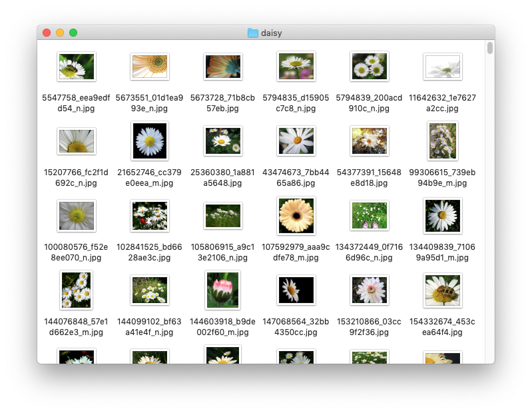
Task: Click the 43474673_7bb4465a86.jpg thumbnail
Action: point(296,141)
